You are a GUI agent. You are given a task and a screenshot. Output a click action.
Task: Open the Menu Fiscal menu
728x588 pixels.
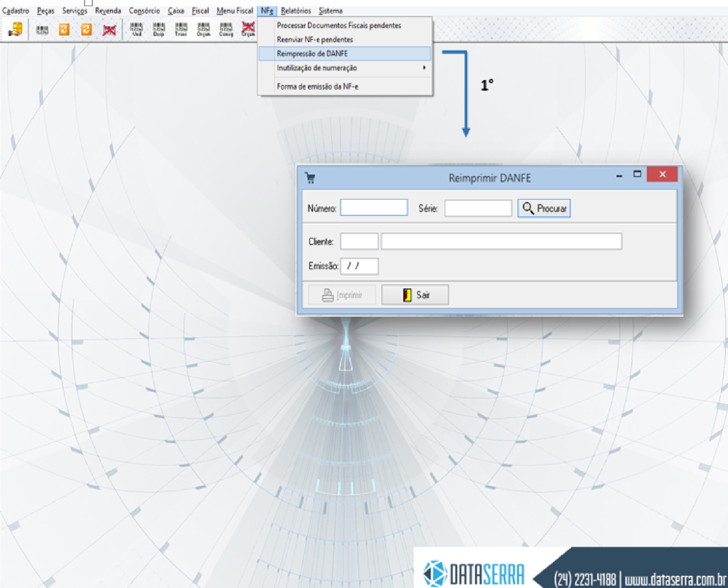pos(235,11)
